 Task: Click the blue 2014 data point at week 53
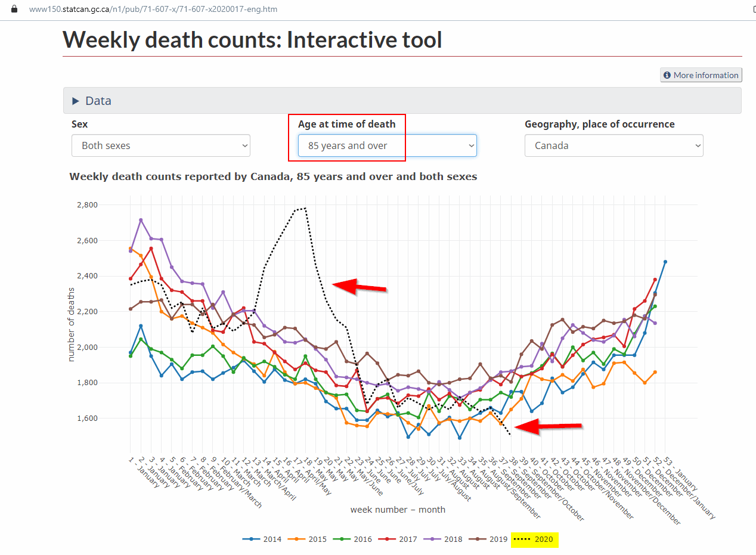(x=665, y=262)
